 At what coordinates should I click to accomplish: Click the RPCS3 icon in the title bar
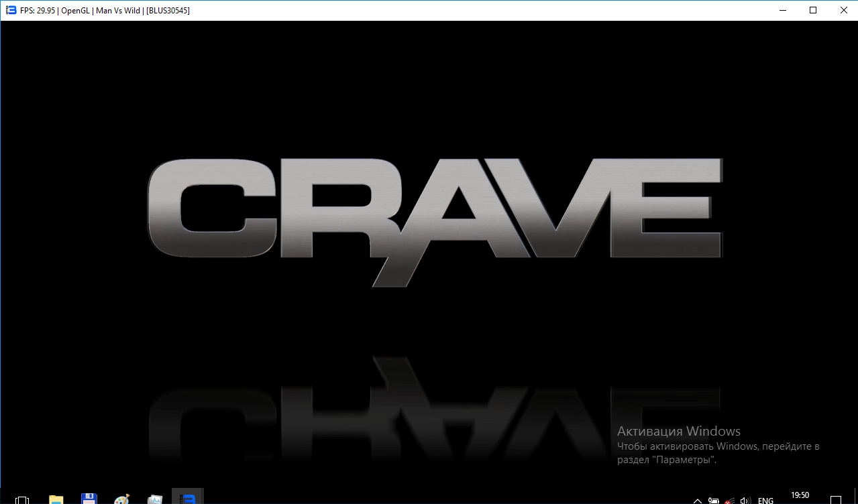(11, 10)
